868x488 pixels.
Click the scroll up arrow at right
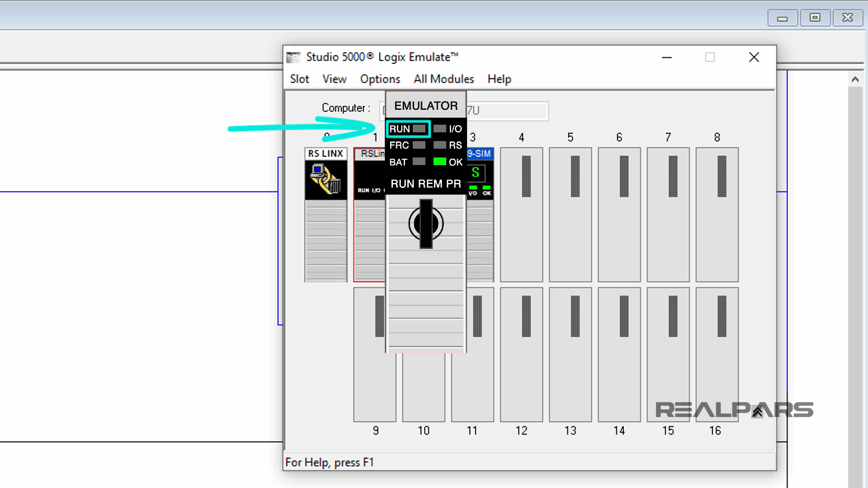855,80
